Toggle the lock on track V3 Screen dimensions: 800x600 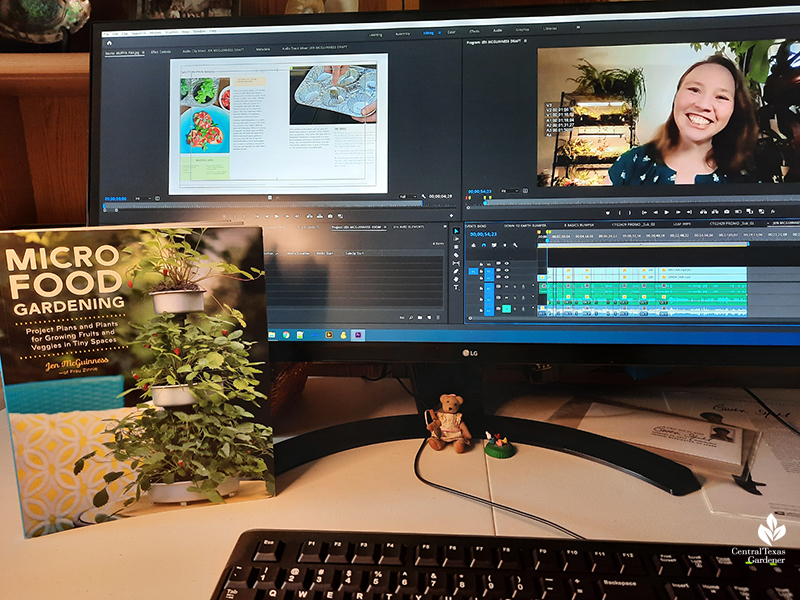(481, 264)
